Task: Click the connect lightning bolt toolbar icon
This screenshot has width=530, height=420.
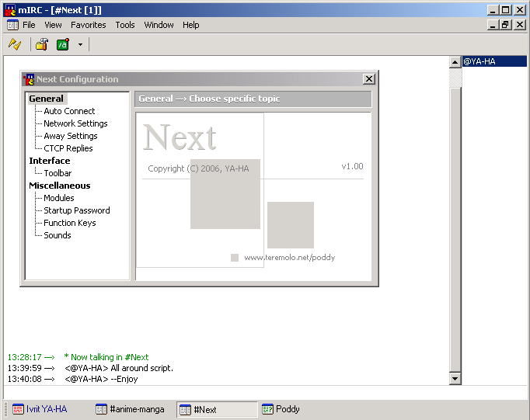Action: (x=15, y=44)
